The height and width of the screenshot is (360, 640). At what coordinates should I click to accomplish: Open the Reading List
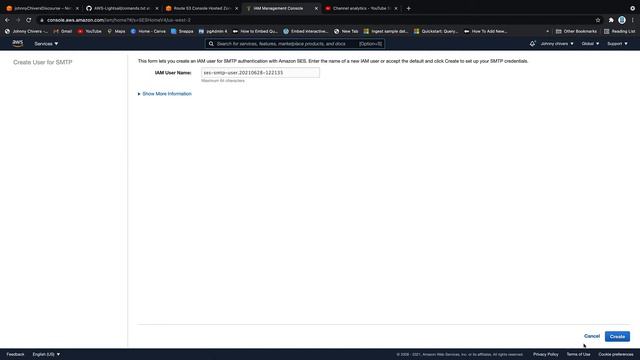pos(619,31)
